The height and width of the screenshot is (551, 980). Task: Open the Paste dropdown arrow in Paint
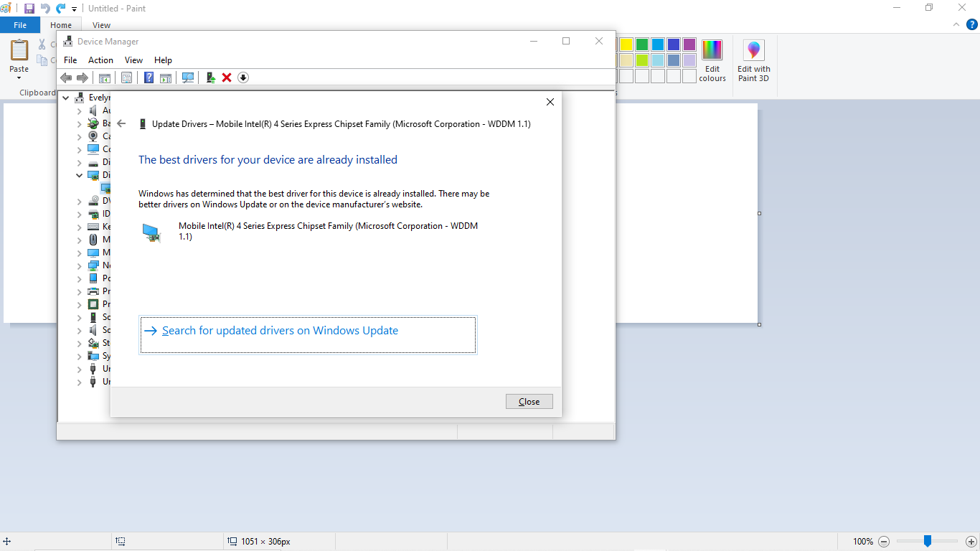click(19, 78)
